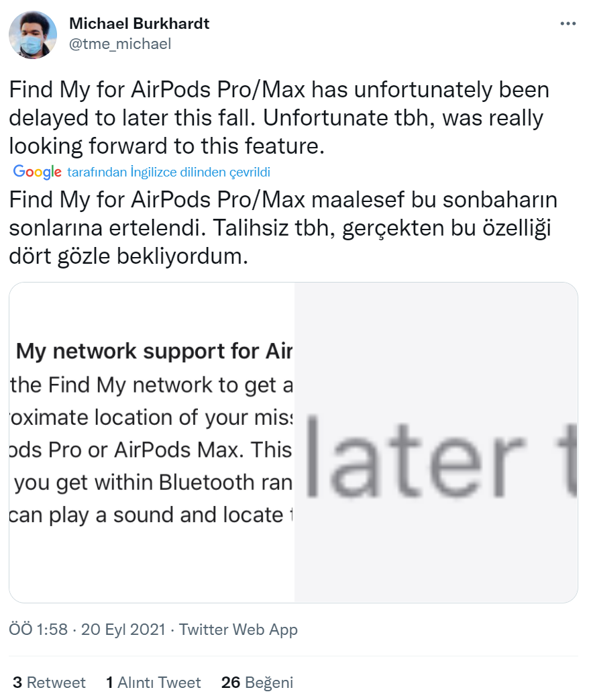
Task: View the 1 Alıntı Tweet quotes
Action: tap(154, 683)
